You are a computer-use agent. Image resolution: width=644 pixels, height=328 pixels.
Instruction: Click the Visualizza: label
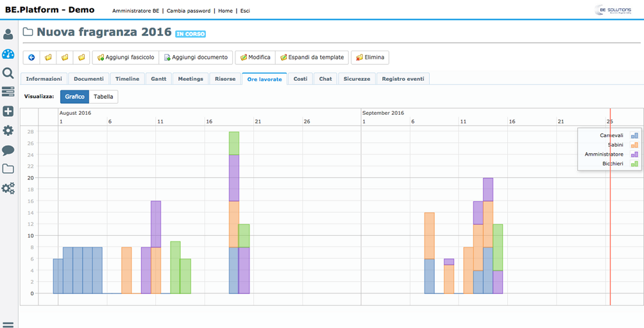click(x=39, y=97)
